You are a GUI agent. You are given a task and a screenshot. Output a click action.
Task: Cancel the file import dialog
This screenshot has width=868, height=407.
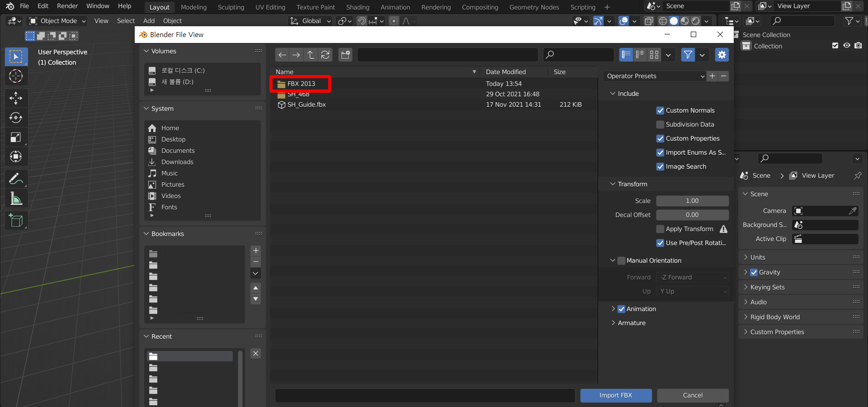pos(693,395)
